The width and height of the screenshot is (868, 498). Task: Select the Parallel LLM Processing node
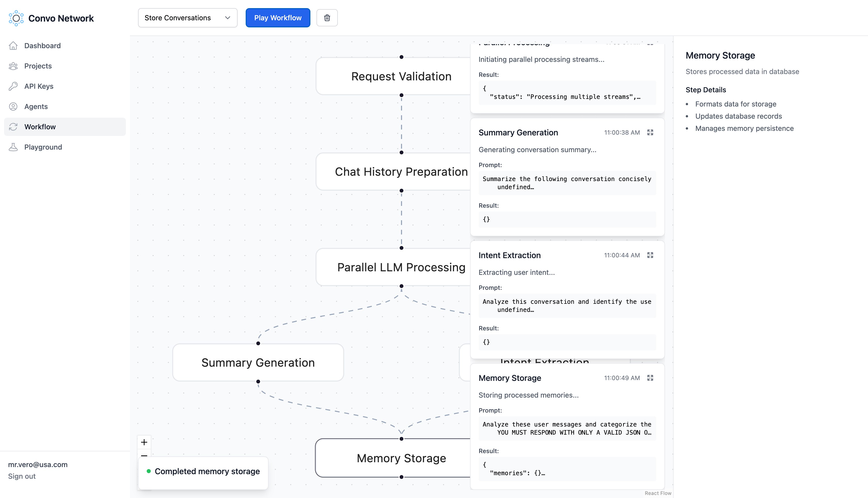coord(393,267)
